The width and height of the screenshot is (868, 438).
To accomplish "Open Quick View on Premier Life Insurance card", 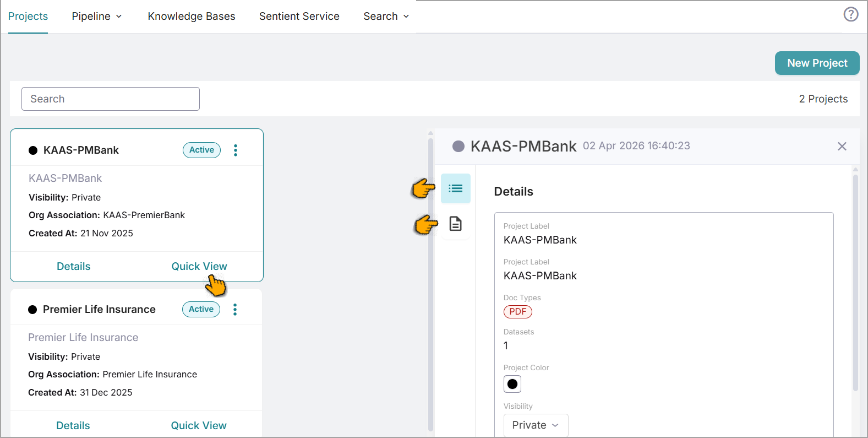I will (199, 426).
